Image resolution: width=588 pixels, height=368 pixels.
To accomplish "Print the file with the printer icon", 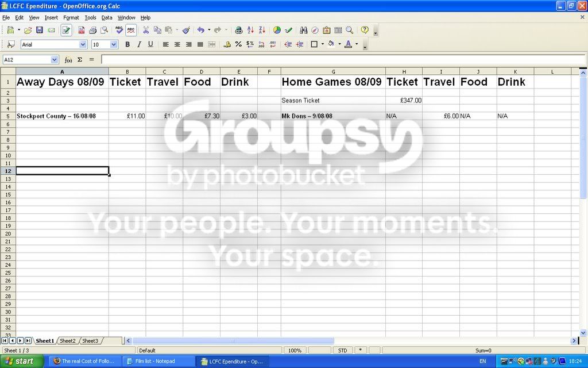I will [x=92, y=30].
